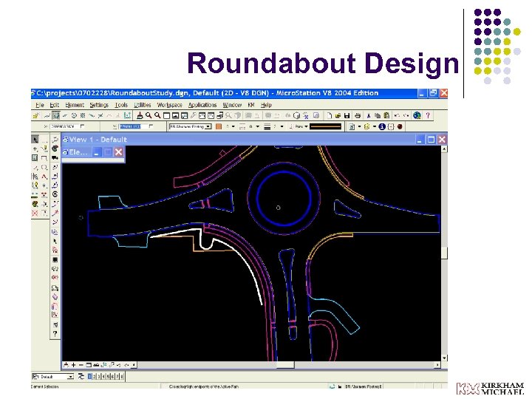Viewport: 532px width, 399px height.
Task: Click the Help question mark in top toolbar
Action: click(428, 116)
